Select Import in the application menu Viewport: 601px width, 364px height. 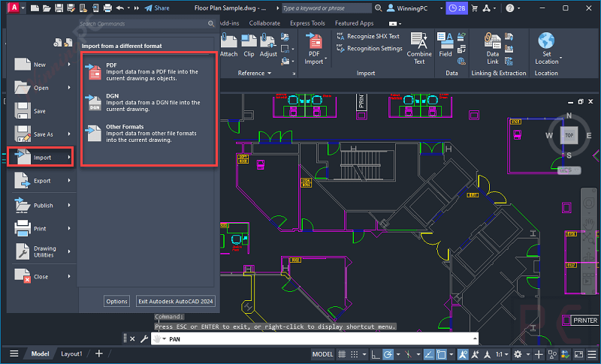[41, 157]
